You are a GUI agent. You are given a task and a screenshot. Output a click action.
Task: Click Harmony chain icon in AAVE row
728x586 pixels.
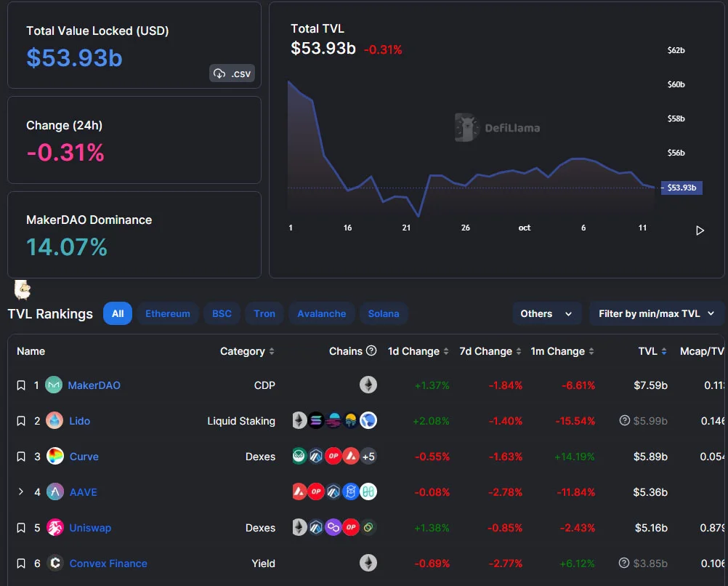(x=368, y=491)
